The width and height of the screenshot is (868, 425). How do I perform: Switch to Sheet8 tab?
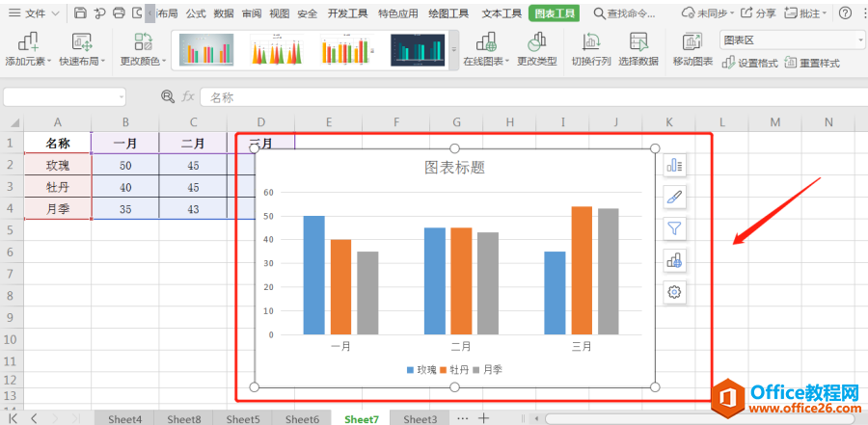click(x=184, y=419)
